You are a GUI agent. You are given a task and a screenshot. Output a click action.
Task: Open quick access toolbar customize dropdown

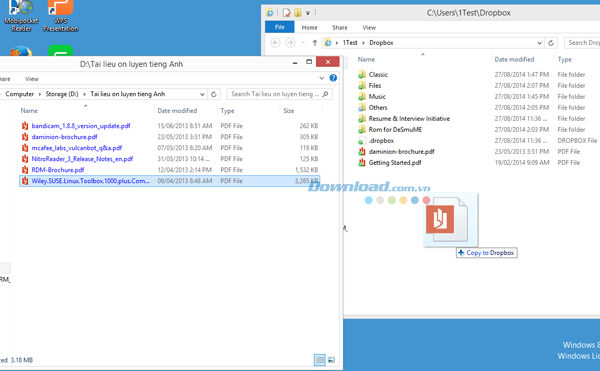click(307, 13)
